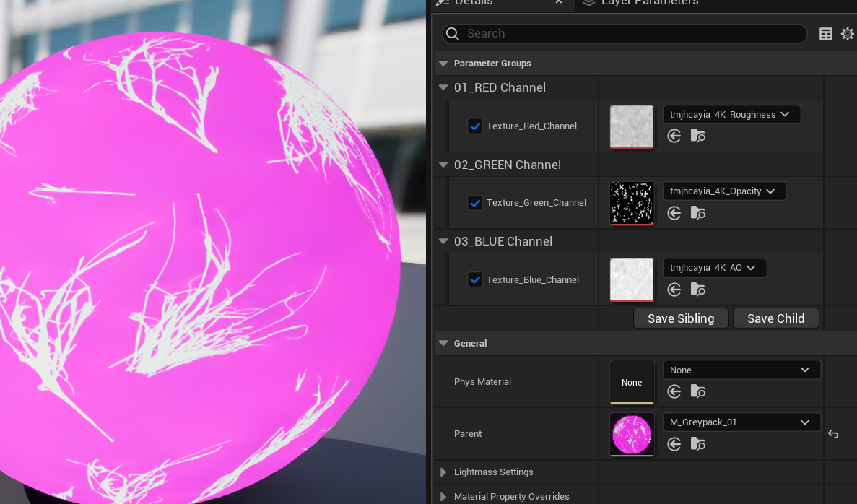Browse to AO texture in Content Browser
857x504 pixels.
[698, 289]
